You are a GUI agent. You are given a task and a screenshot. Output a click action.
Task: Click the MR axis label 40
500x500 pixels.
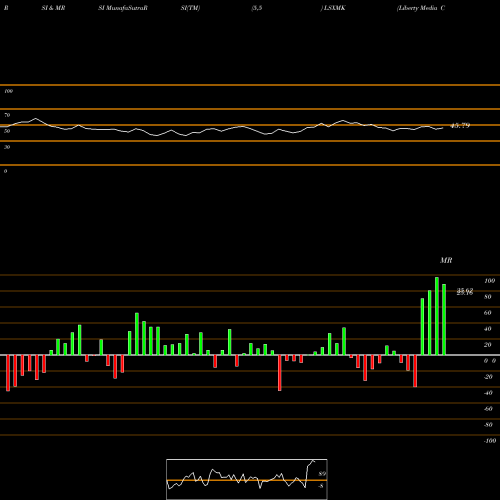[488, 329]
